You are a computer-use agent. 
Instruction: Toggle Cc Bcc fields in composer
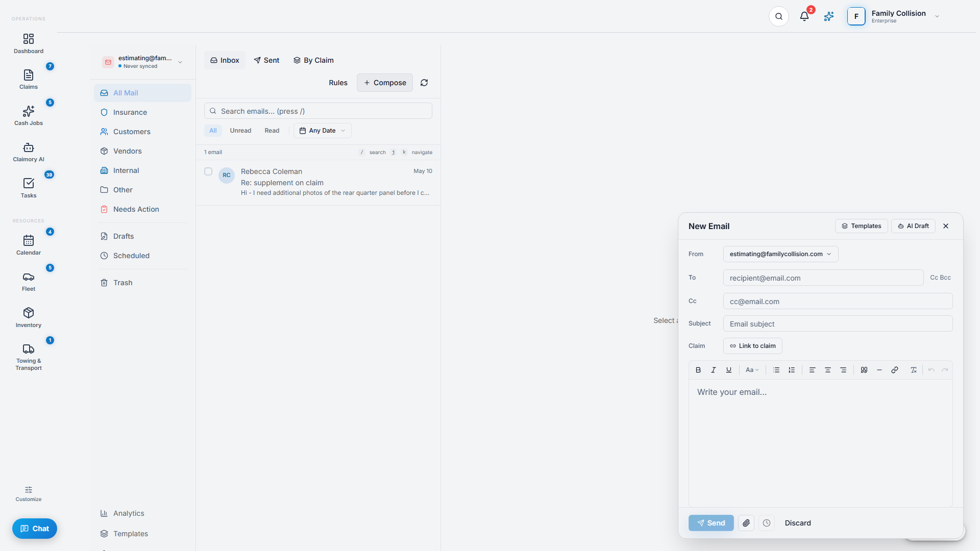click(x=940, y=278)
